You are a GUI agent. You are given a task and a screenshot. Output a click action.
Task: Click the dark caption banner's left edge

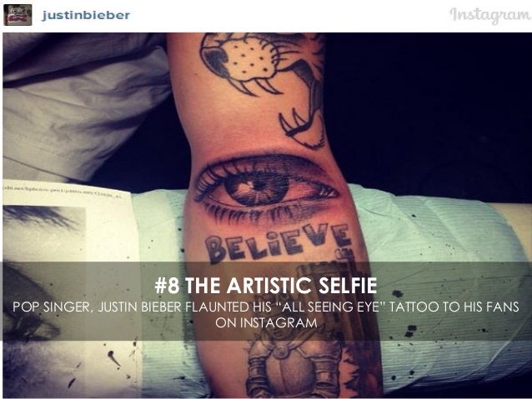point(4,301)
